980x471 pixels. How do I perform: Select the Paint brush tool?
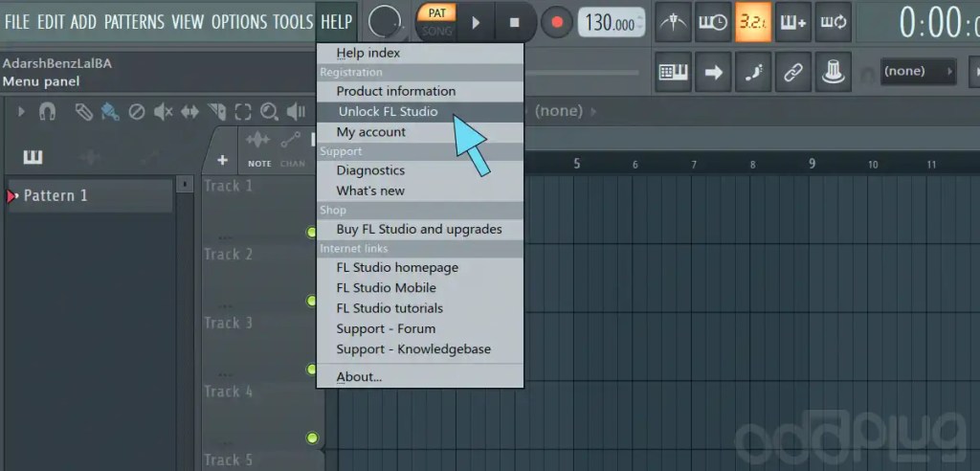click(x=110, y=112)
